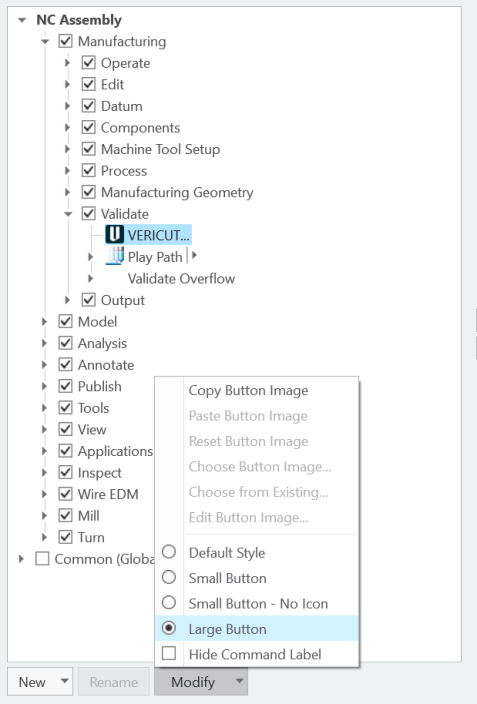Enable the Common (Global) checkbox
Viewport: 477px width, 704px height.
[x=42, y=559]
